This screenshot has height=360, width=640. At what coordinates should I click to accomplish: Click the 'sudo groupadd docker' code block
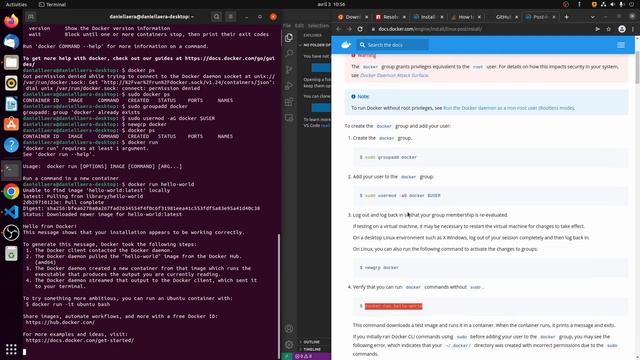tap(490, 157)
